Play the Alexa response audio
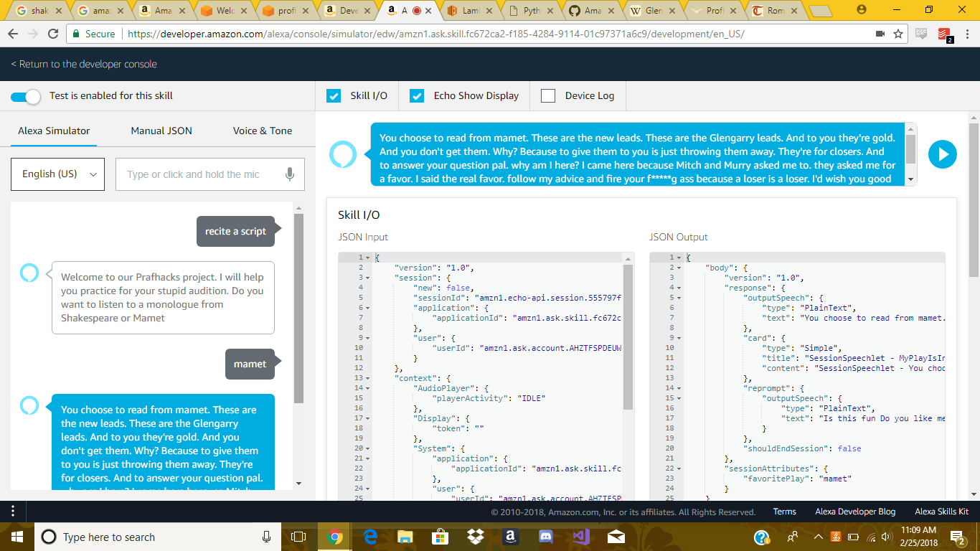980x551 pixels. (943, 154)
